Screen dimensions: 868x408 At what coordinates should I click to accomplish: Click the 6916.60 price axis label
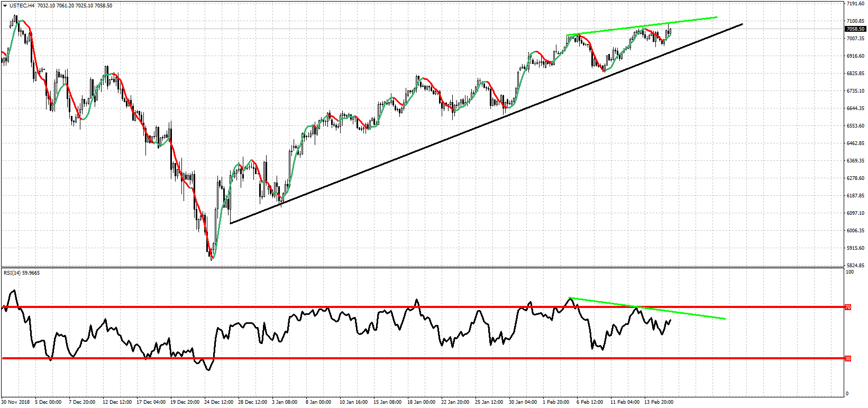(x=855, y=56)
